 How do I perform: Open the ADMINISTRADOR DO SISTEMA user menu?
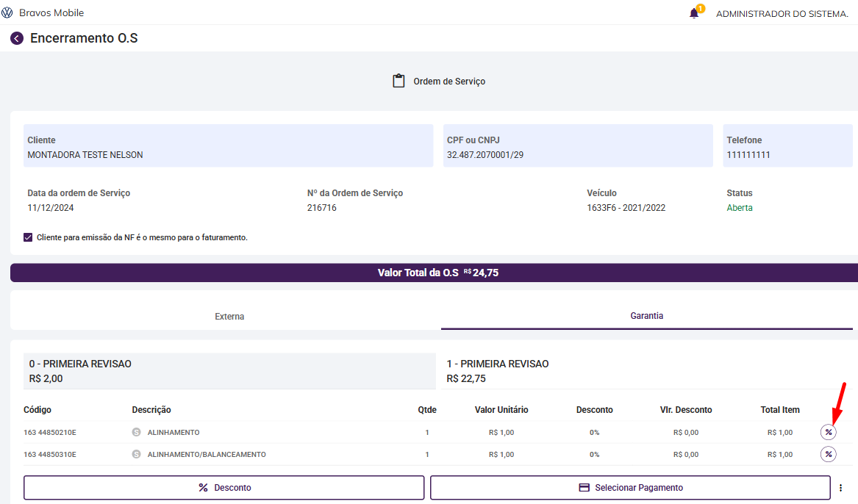[782, 13]
